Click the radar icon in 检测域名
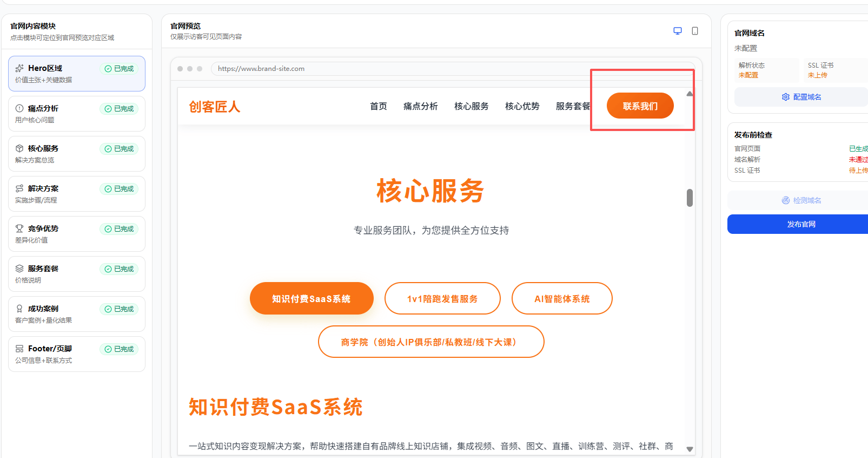 786,200
